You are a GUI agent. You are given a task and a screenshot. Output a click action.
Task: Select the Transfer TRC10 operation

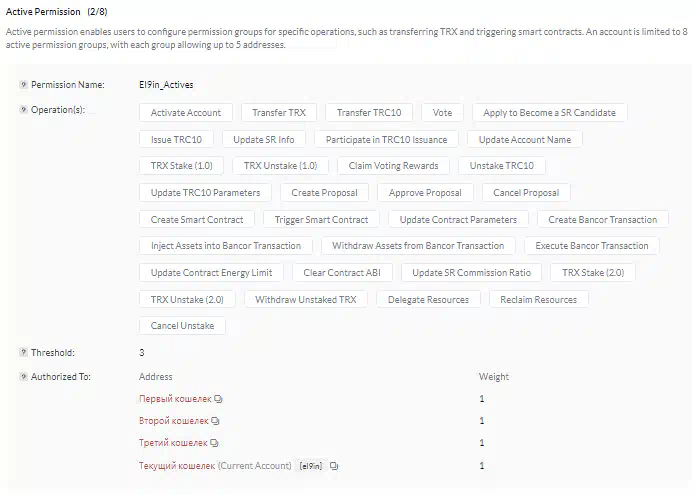369,113
